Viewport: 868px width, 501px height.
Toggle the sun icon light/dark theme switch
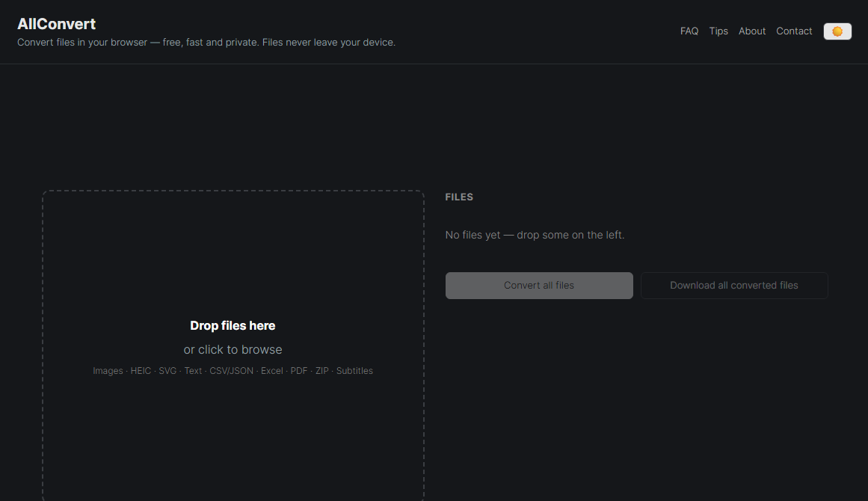point(837,31)
